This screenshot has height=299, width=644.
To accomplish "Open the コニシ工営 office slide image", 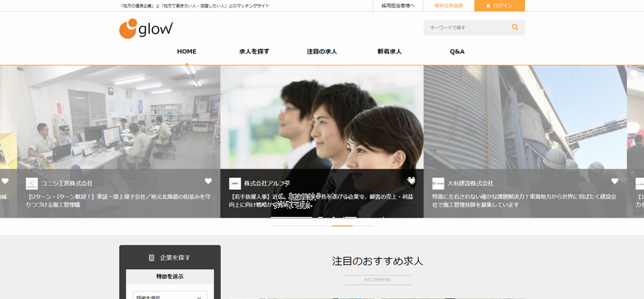I will tap(119, 117).
